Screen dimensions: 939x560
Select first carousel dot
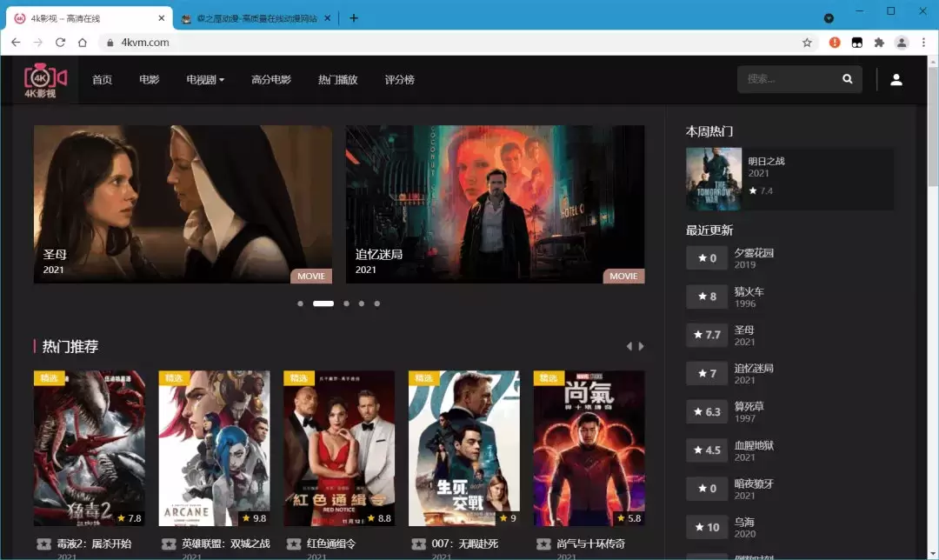[x=300, y=303]
